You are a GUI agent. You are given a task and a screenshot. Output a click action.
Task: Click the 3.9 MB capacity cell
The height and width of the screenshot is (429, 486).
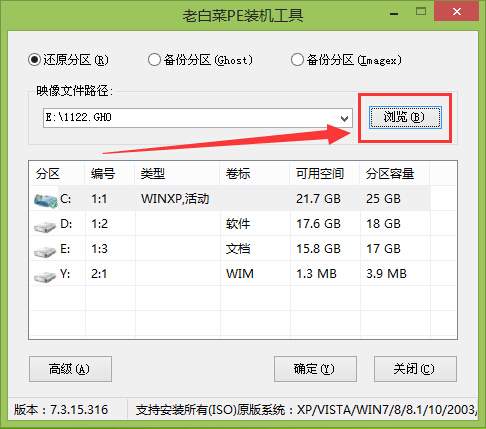(x=386, y=274)
